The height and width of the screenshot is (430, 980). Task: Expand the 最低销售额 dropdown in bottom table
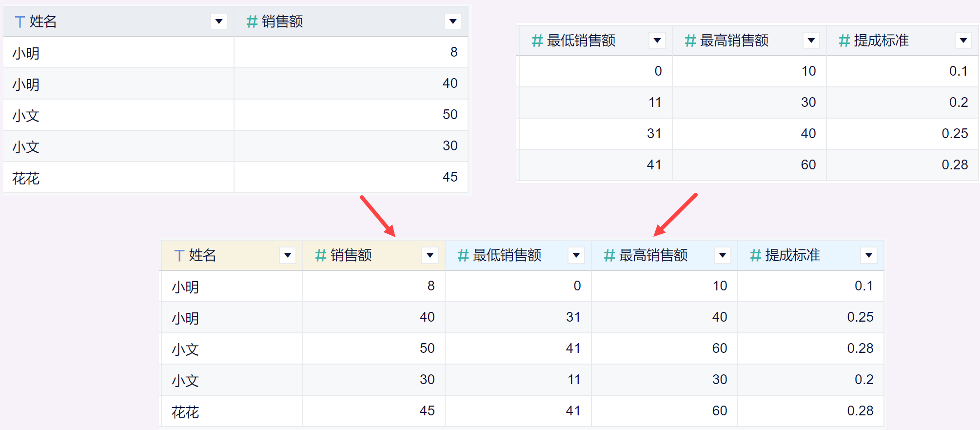click(x=576, y=255)
